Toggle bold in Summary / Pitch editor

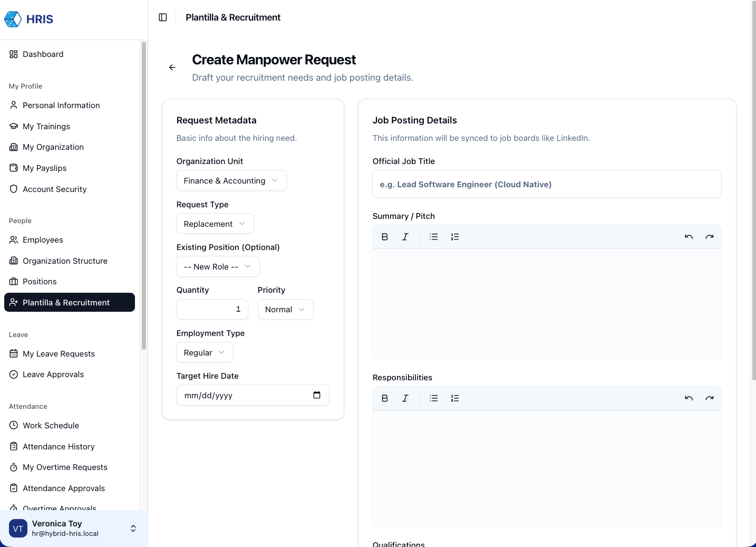[x=385, y=237]
